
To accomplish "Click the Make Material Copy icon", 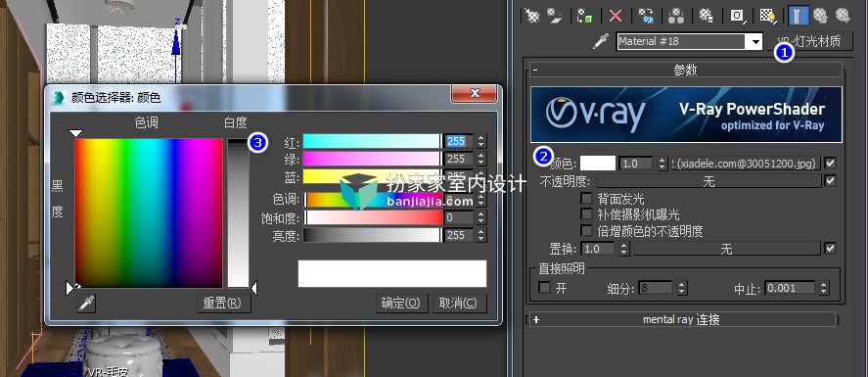I will point(646,15).
